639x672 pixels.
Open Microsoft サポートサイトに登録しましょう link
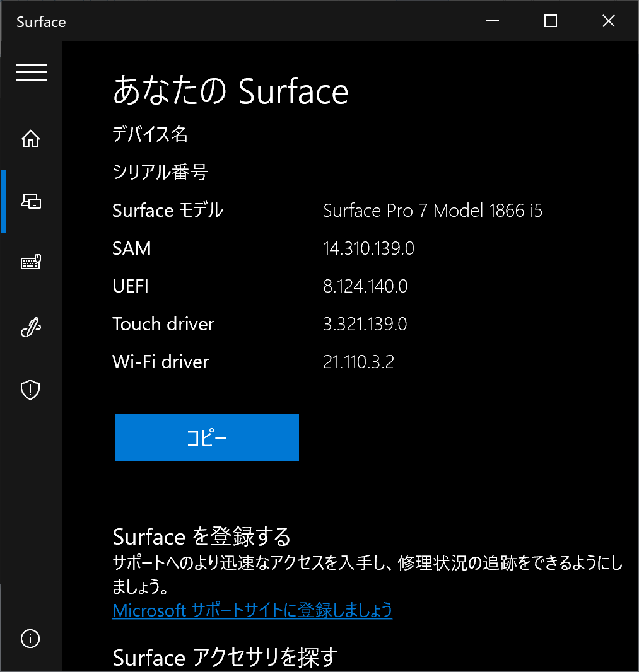click(252, 610)
